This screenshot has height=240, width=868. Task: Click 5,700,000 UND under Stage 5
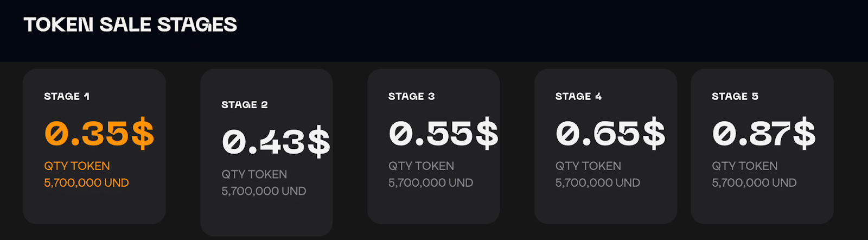(x=754, y=182)
